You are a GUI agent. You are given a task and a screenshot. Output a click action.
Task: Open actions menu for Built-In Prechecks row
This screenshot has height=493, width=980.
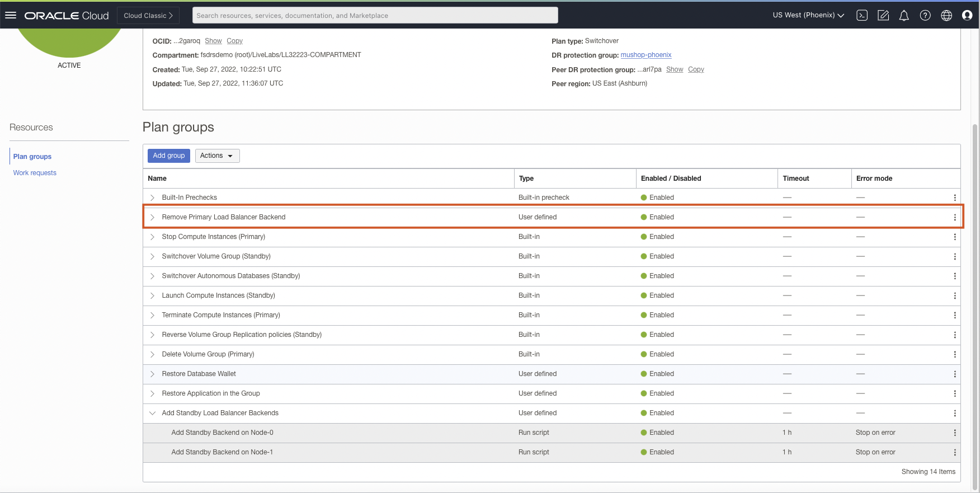(954, 198)
